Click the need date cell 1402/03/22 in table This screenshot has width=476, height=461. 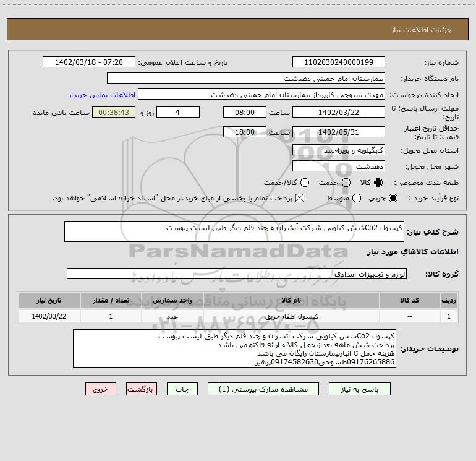point(49,316)
